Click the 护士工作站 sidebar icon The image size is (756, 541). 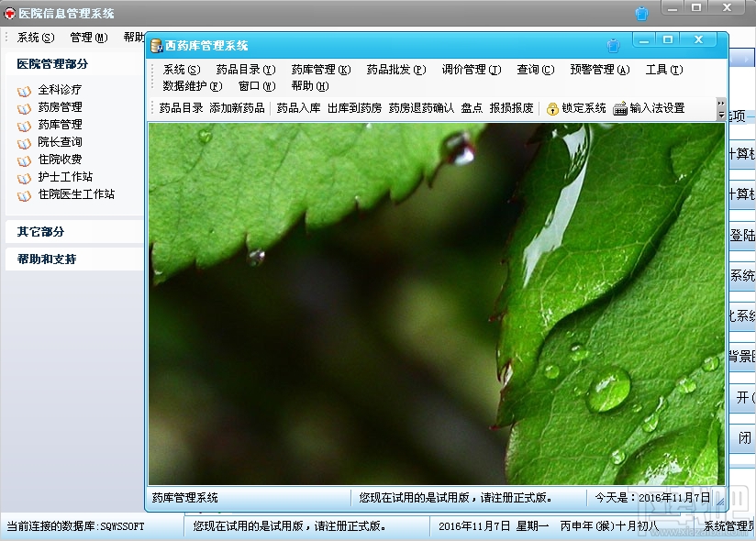point(22,176)
